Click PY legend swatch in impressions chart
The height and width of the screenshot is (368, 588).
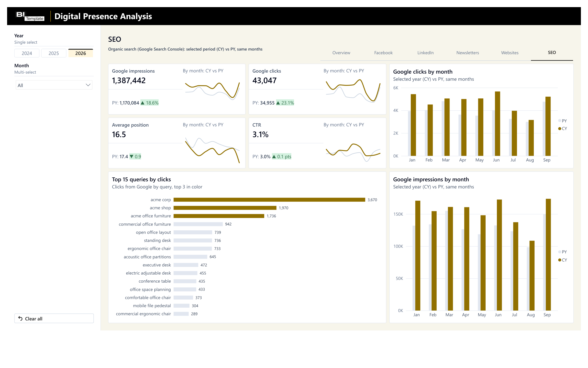(x=560, y=252)
